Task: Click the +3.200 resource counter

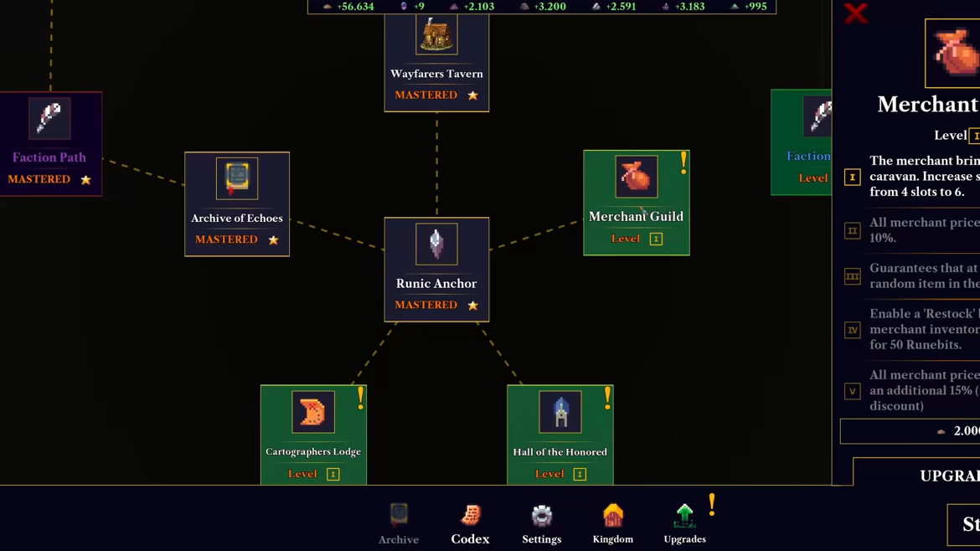Action: 543,6
